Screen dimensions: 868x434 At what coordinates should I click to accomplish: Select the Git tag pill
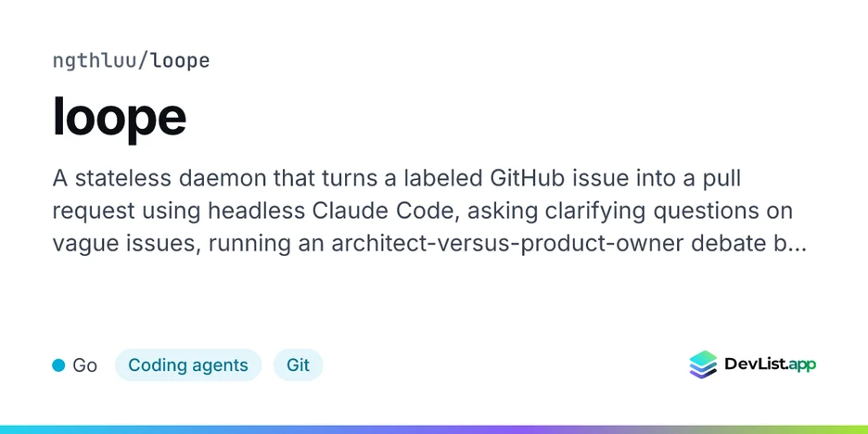pos(298,365)
